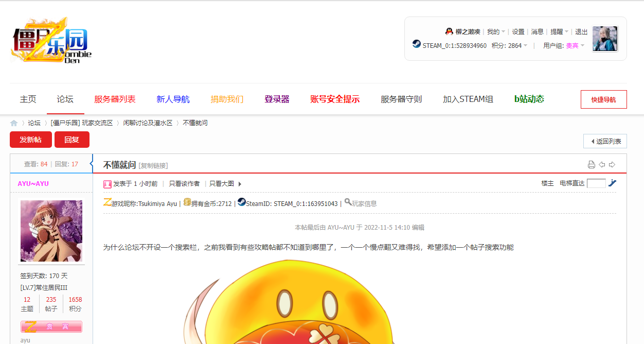Open the 捐助我们 nav item
The height and width of the screenshot is (344, 644).
click(227, 99)
